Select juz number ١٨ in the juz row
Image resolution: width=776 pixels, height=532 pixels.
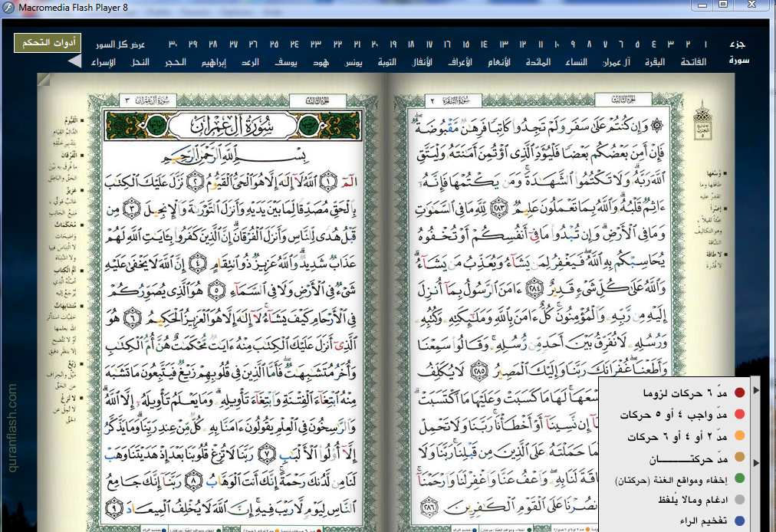click(x=411, y=44)
